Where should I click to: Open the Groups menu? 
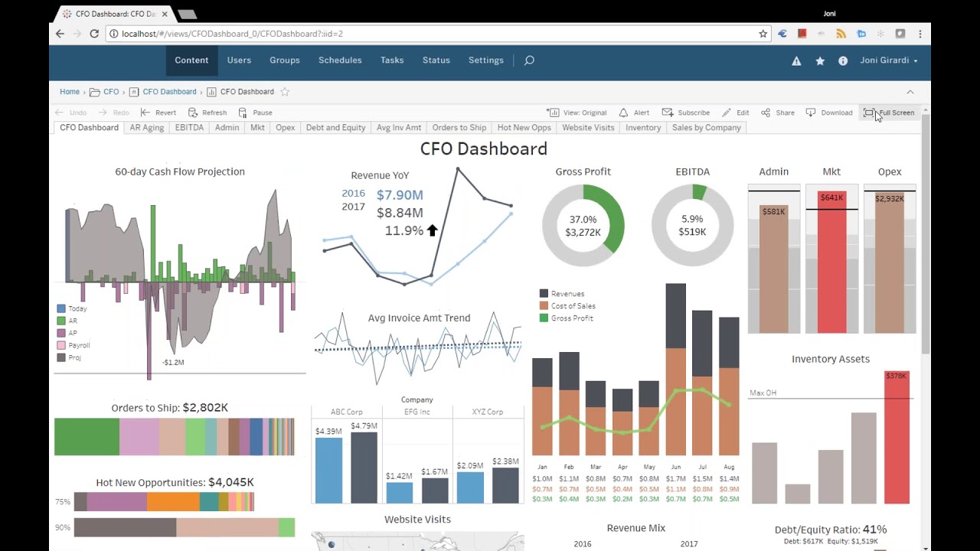pos(285,60)
